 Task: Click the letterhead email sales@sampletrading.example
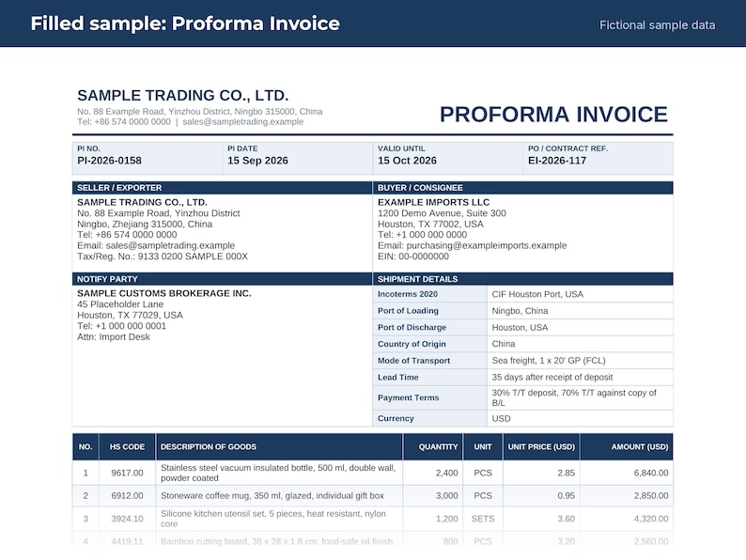(x=242, y=121)
